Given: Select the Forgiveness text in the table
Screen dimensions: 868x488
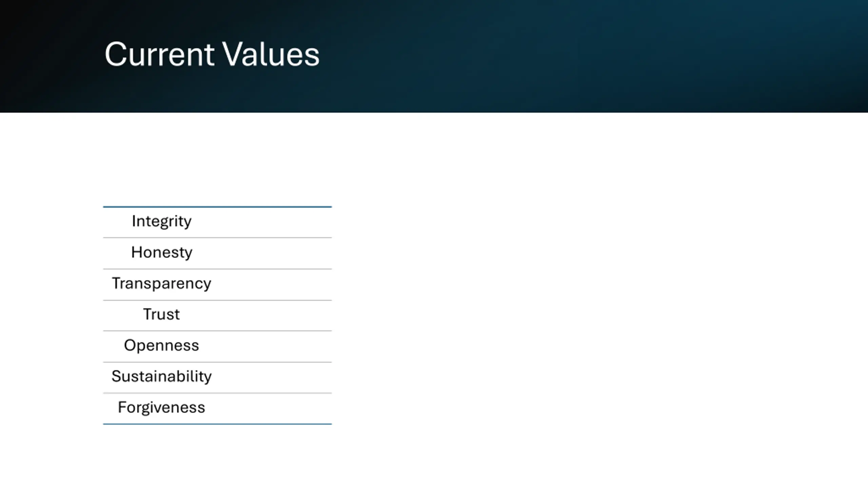Looking at the screenshot, I should pyautogui.click(x=162, y=408).
